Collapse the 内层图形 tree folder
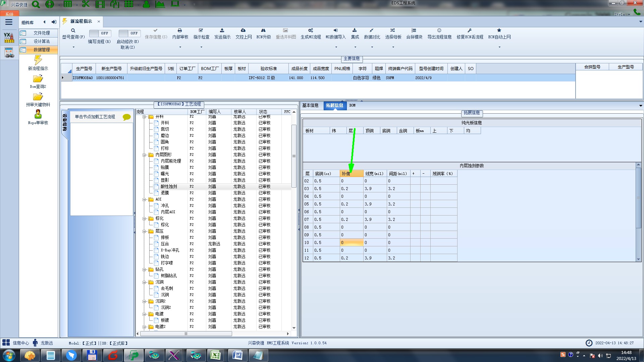The width and height of the screenshot is (644, 362). [x=145, y=155]
